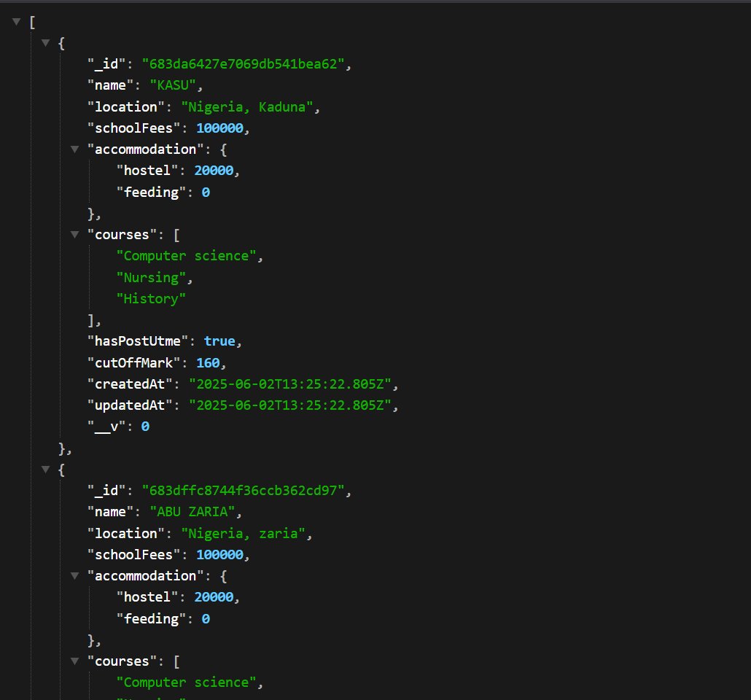Select the "Nigeria, zaria" location value
The image size is (751, 700).
pyautogui.click(x=244, y=533)
